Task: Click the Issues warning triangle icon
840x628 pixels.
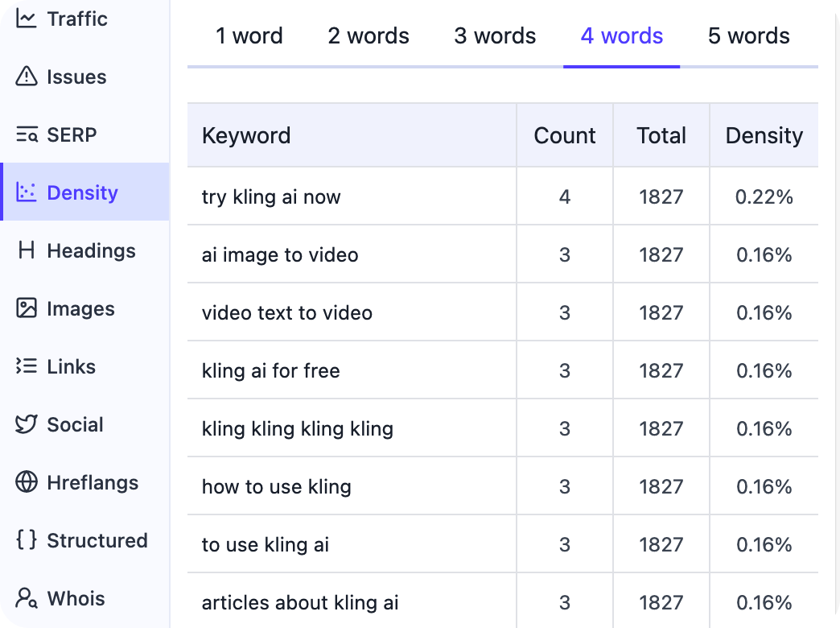Action: point(27,76)
